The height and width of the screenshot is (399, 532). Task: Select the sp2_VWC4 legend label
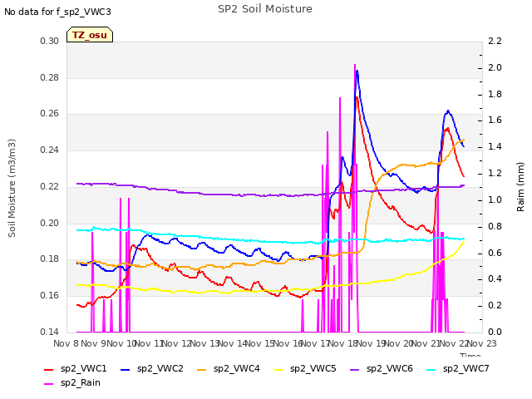point(236,369)
